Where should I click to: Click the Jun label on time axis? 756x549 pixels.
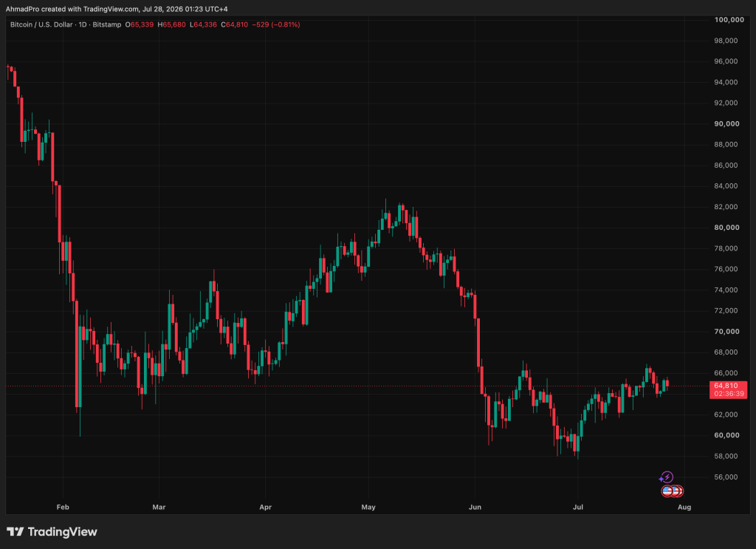tap(475, 507)
